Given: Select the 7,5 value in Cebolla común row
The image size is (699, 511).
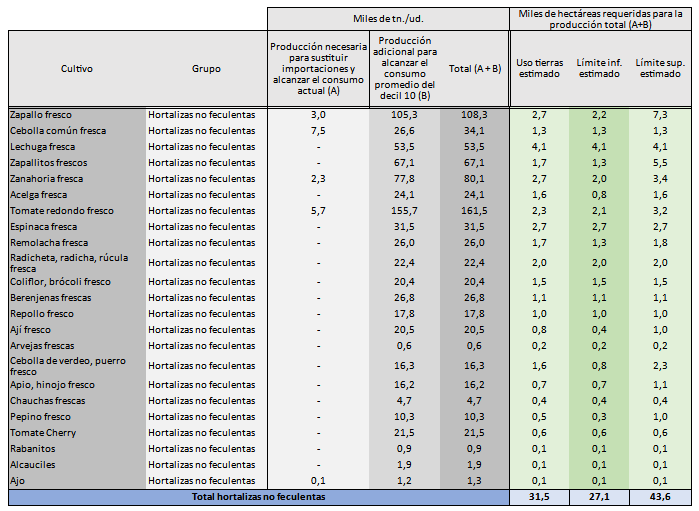Looking at the screenshot, I should 317,131.
